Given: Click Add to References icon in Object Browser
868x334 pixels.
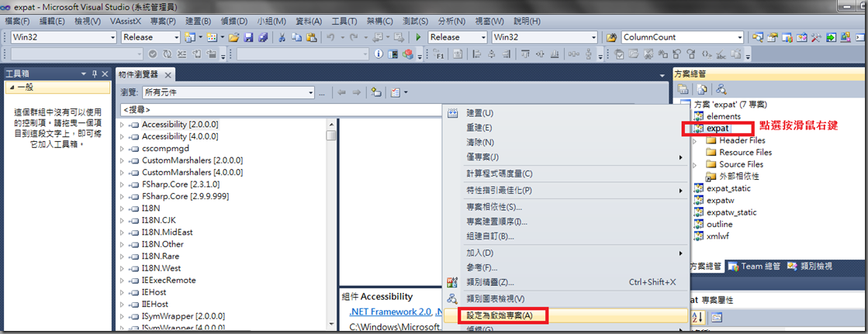Looking at the screenshot, I should point(376,92).
